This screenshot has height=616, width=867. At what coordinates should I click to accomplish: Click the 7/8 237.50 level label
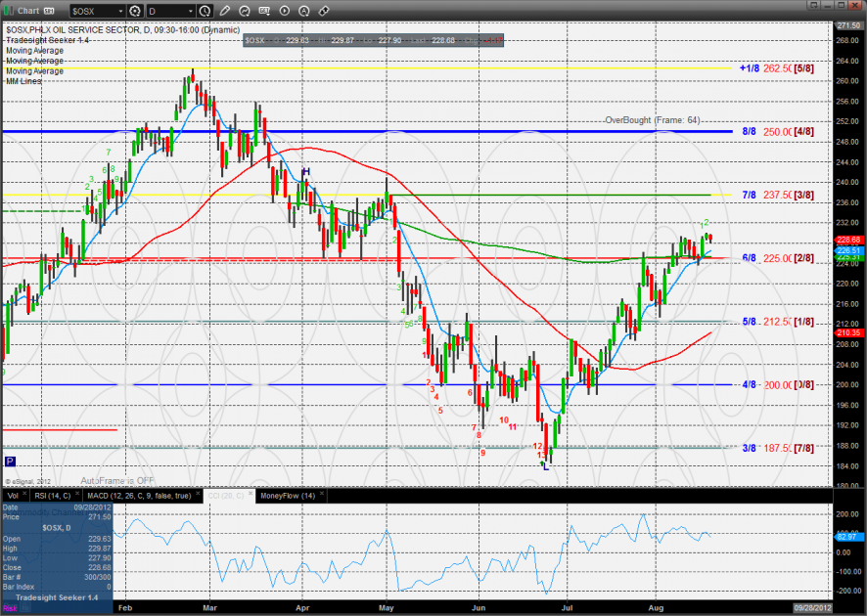coord(778,195)
